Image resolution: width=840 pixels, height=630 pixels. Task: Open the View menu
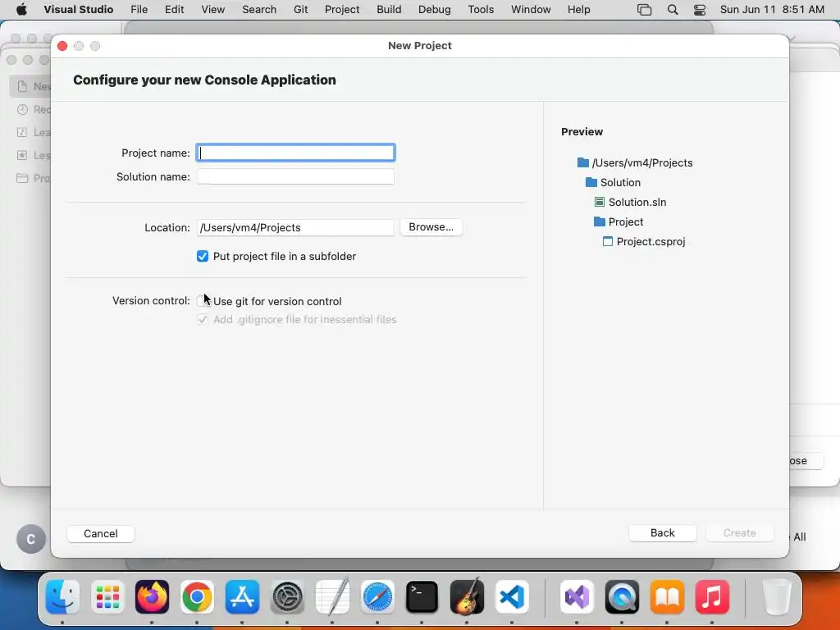[x=212, y=10]
